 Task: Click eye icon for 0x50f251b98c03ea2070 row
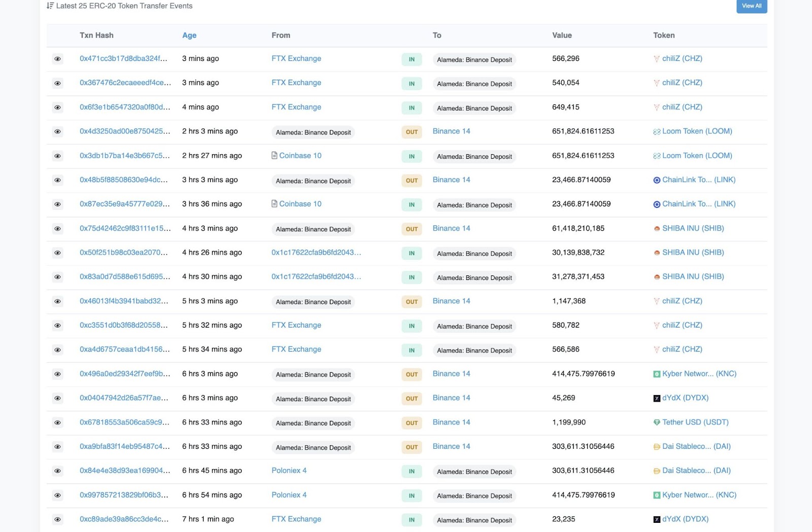pos(57,253)
